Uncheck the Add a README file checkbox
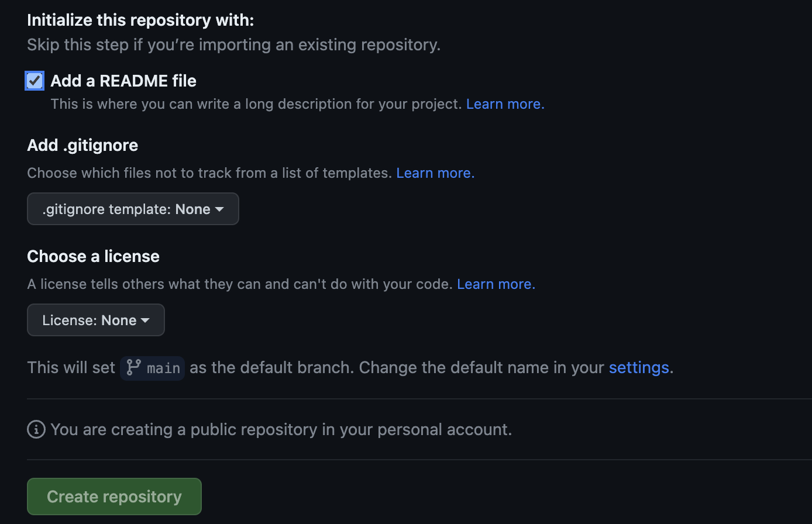812x524 pixels. tap(35, 81)
